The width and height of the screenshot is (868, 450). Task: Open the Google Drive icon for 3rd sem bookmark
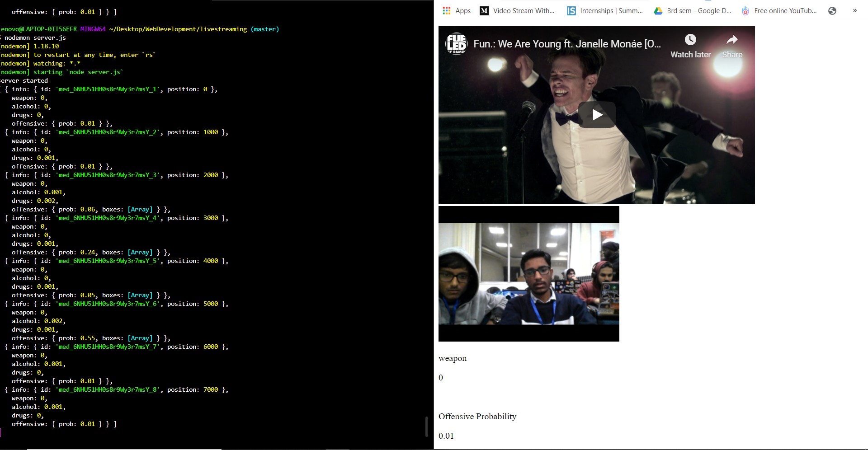(658, 10)
